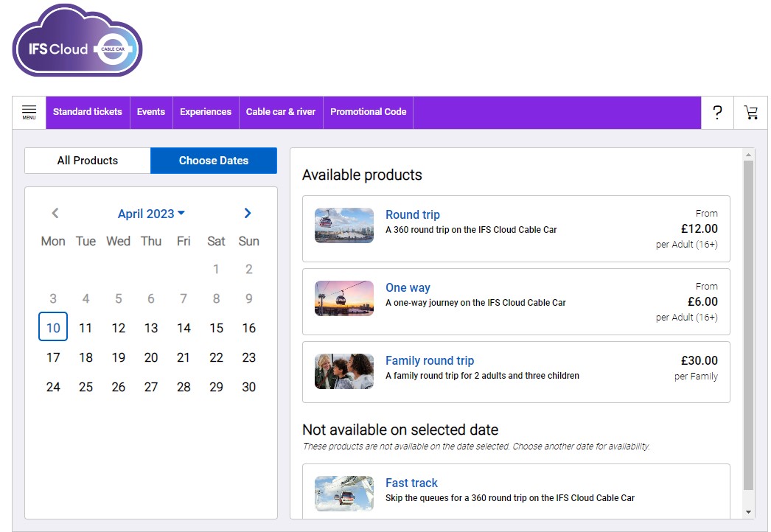Screen dimensions: 771x532
Task: Open the Experiences menu item
Action: pos(206,112)
